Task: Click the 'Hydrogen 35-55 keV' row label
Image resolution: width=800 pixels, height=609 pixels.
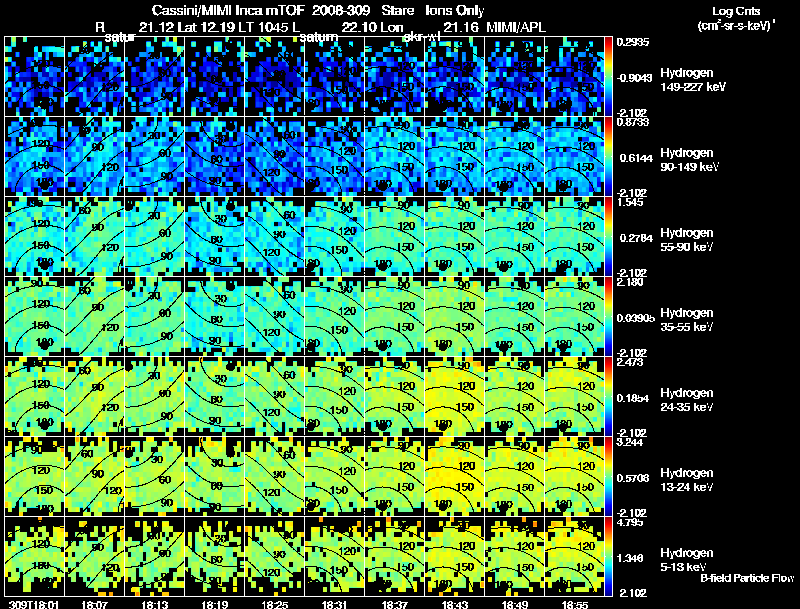Action: click(x=687, y=320)
